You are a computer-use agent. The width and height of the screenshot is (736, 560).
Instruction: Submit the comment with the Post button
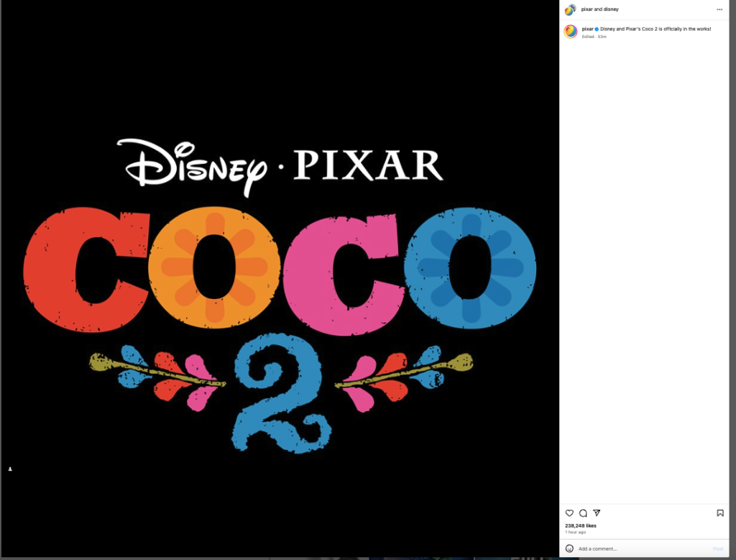tap(718, 548)
